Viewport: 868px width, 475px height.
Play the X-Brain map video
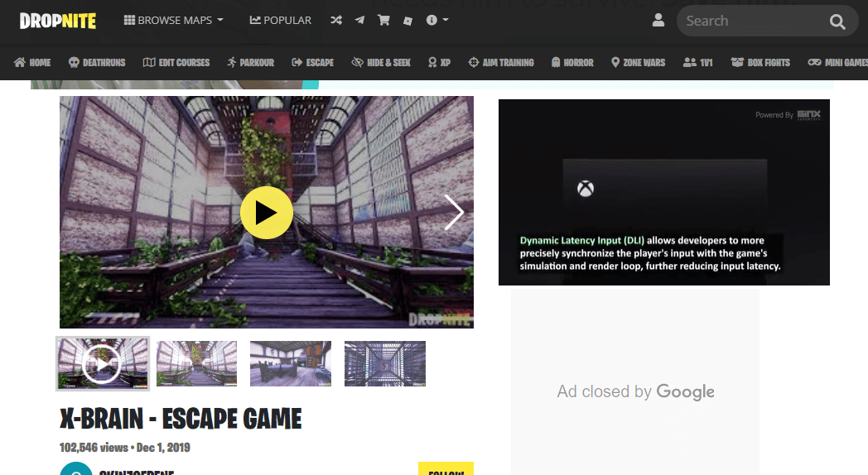click(x=266, y=213)
